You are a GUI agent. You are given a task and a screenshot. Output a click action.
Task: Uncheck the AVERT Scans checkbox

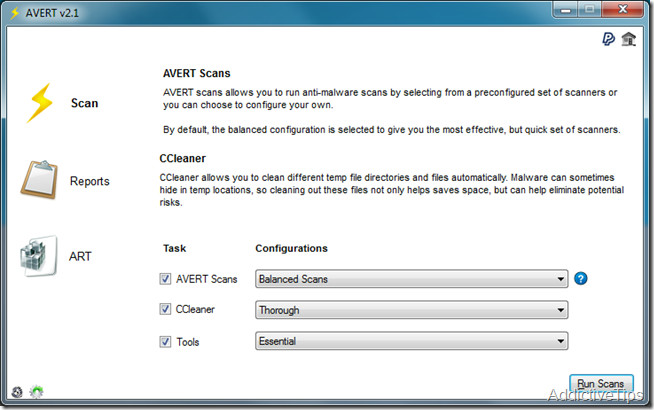click(165, 279)
